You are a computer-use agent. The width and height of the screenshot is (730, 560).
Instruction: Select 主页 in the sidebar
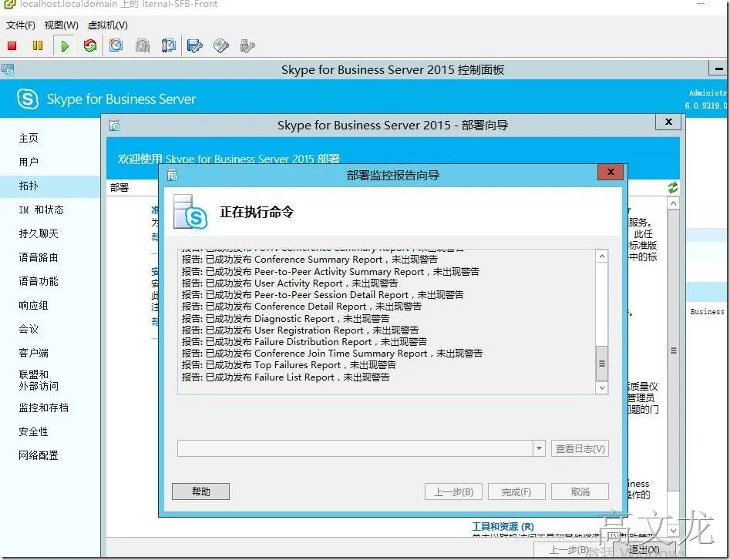point(29,138)
